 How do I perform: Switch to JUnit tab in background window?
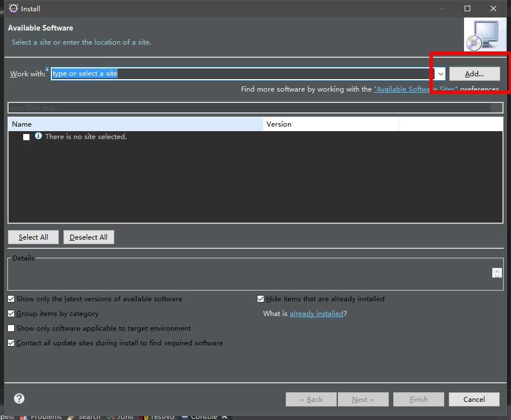[x=121, y=417]
